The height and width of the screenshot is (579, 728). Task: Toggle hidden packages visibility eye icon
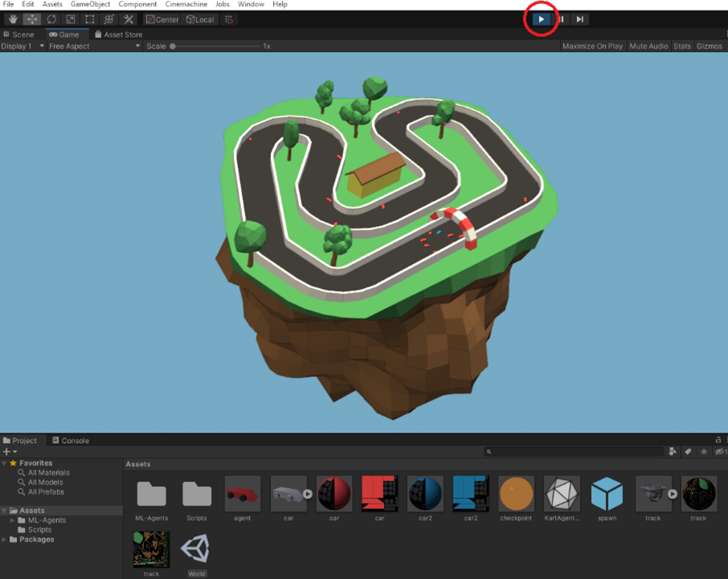click(721, 451)
